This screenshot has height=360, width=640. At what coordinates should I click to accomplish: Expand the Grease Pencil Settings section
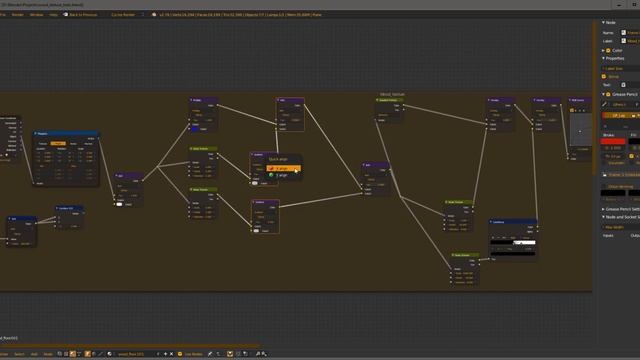coord(603,209)
